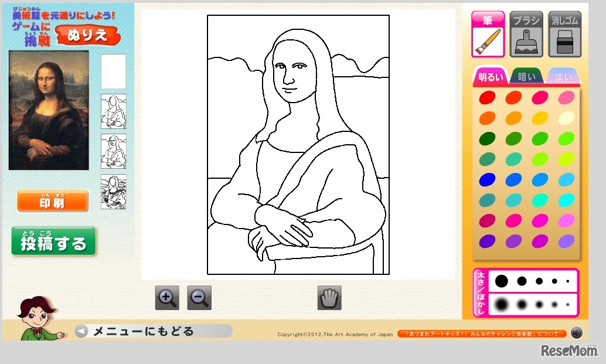Select the 消しゴム (eraser) tool
The height and width of the screenshot is (364, 606).
coord(564,35)
